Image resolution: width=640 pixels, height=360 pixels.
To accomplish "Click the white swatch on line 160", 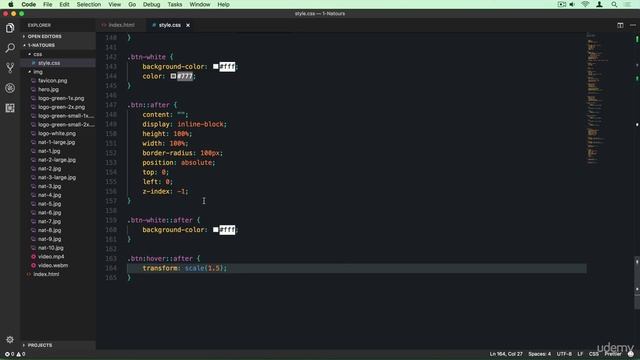I will tap(216, 230).
